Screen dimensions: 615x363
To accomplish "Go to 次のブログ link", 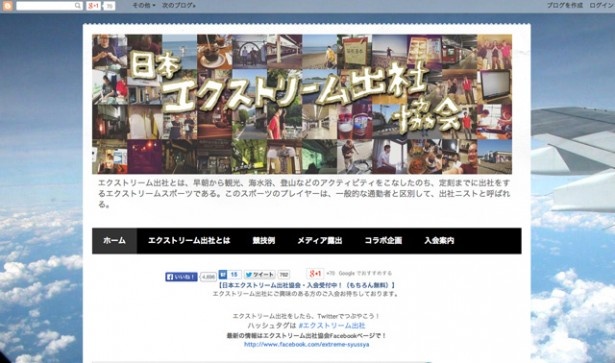I will click(179, 5).
